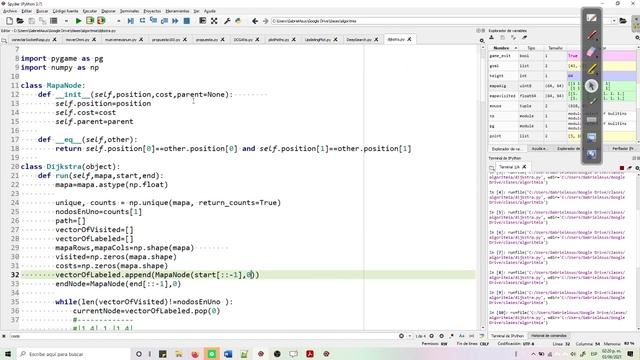Open the PYTHONPATH manager icon
Screen dimensions: 640x360
[x=238, y=21]
